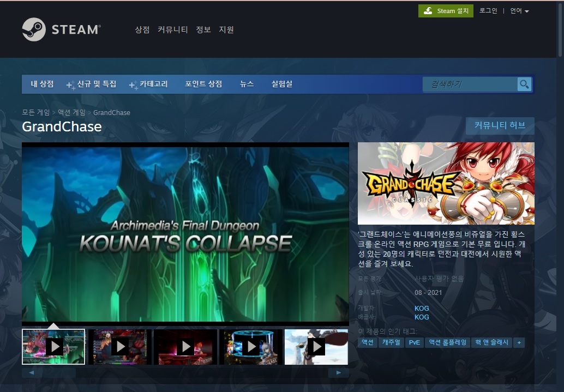Select the 캐주얼 tag
The image size is (564, 392).
(x=391, y=342)
